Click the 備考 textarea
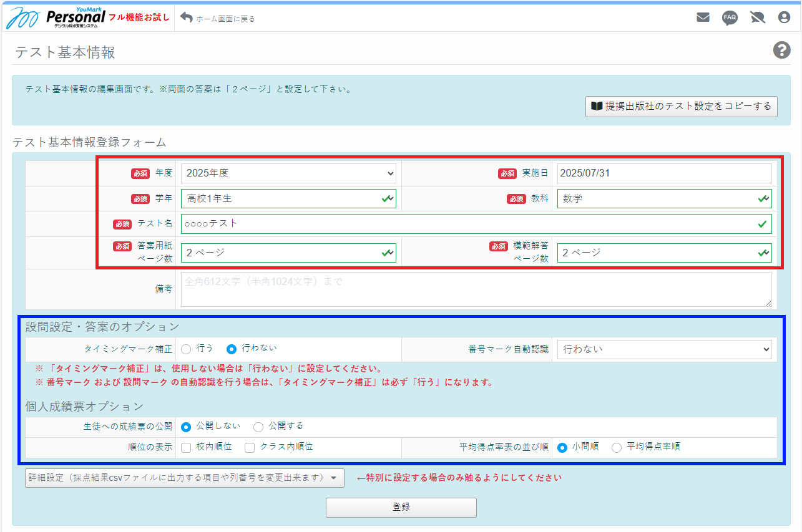 (476, 289)
